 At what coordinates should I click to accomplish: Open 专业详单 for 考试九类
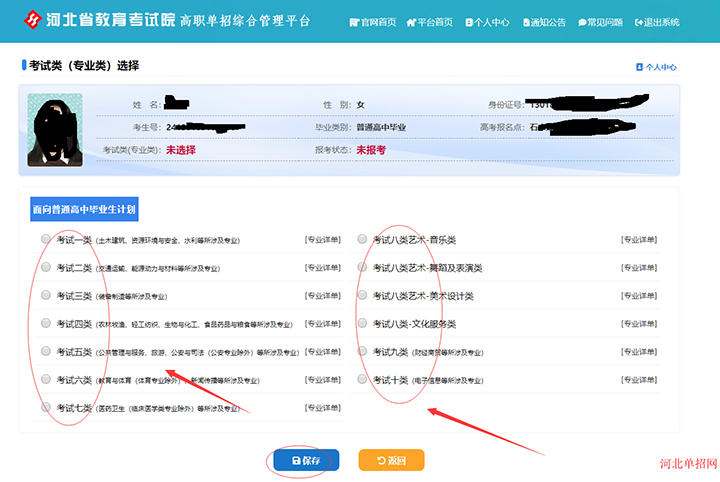pos(639,352)
